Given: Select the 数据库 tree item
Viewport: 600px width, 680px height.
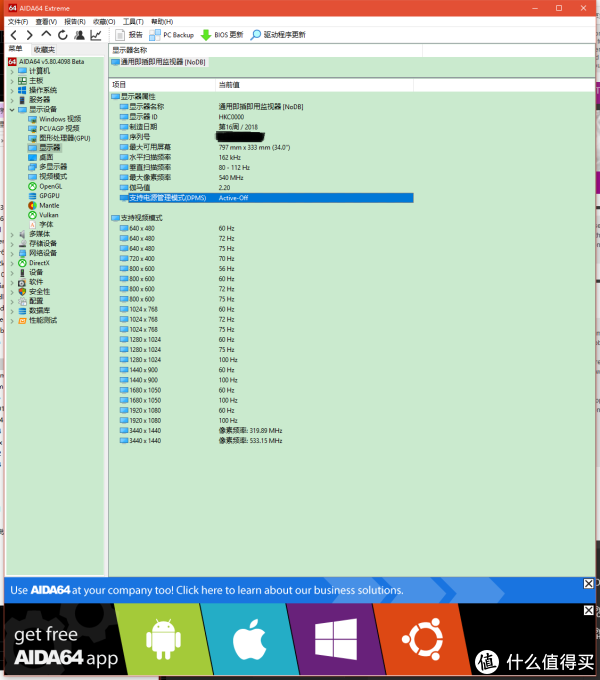Looking at the screenshot, I should (x=34, y=311).
